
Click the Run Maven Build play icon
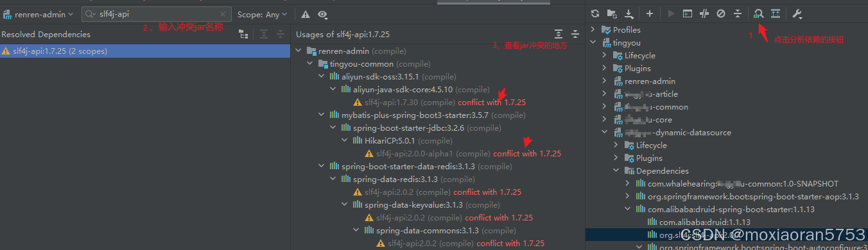pos(671,13)
